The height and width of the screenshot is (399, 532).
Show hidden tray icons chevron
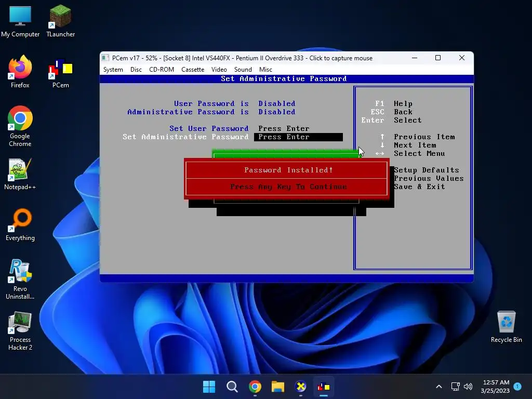438,387
